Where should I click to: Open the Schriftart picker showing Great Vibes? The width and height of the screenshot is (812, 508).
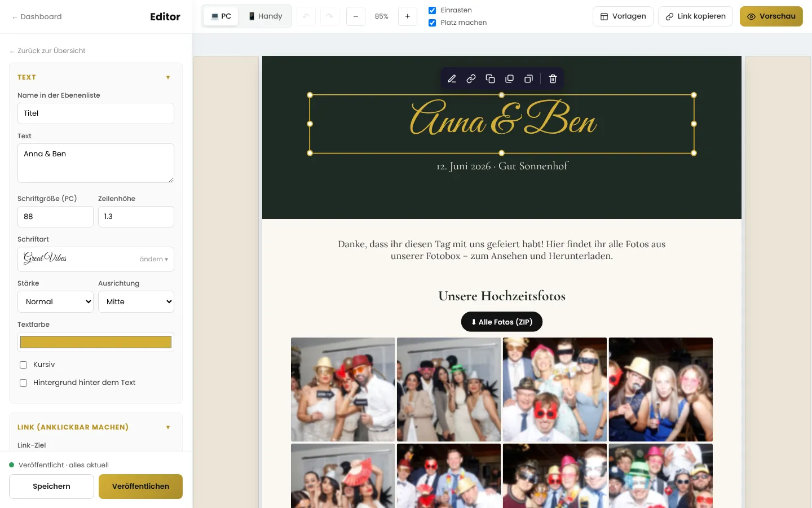click(x=96, y=259)
